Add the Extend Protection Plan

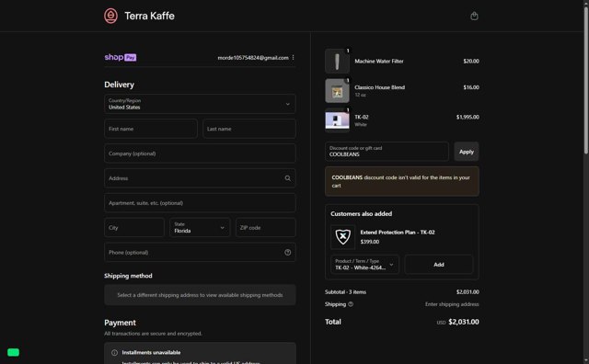point(439,265)
